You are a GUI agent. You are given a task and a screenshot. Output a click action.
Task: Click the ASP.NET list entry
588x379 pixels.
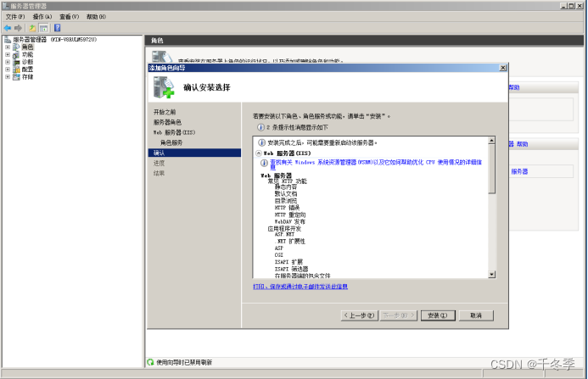284,234
